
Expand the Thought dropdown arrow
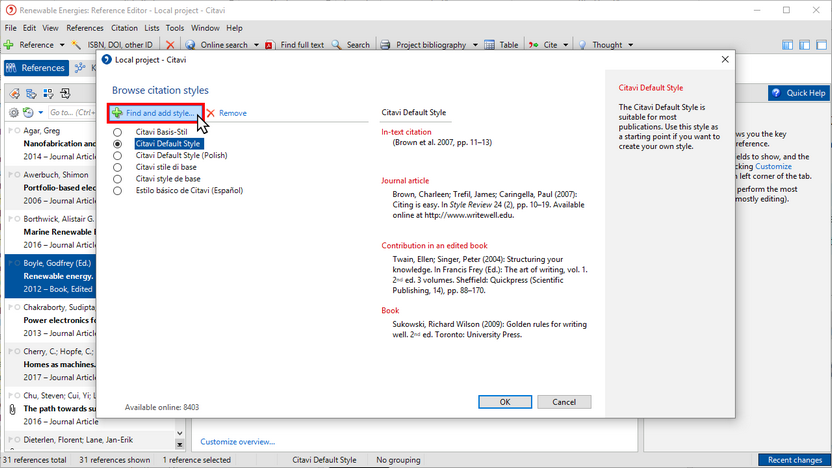pos(630,45)
